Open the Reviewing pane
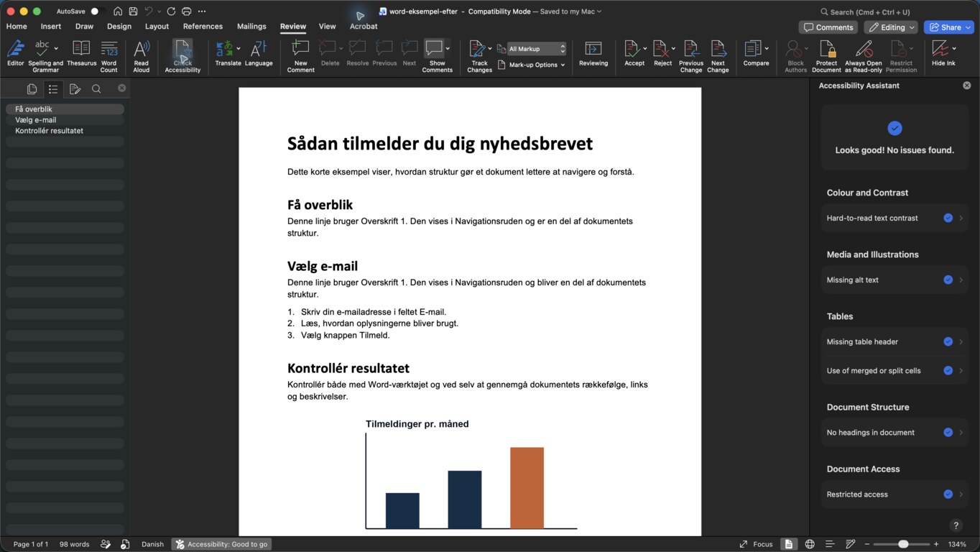980x552 pixels. coord(593,54)
